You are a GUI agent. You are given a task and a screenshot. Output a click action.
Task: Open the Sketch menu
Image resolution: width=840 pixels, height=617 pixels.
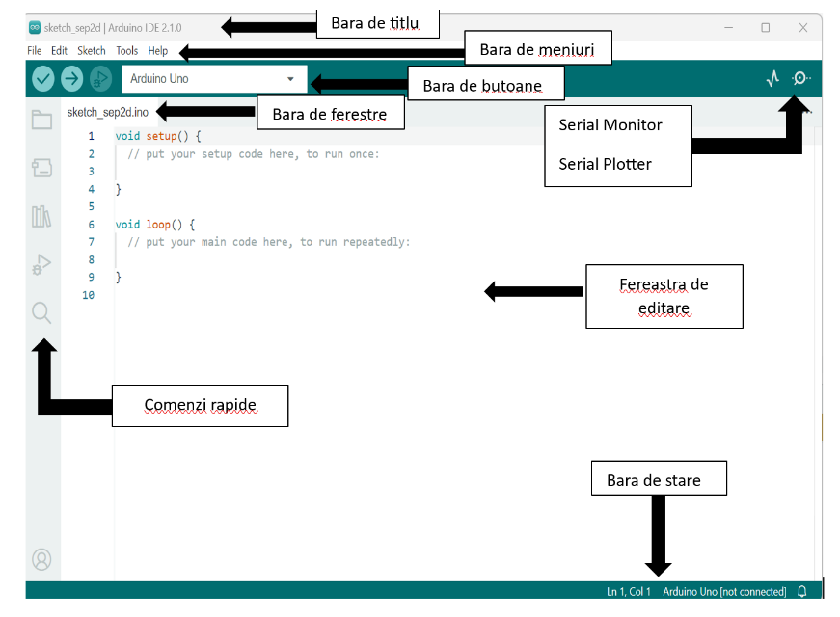[91, 51]
